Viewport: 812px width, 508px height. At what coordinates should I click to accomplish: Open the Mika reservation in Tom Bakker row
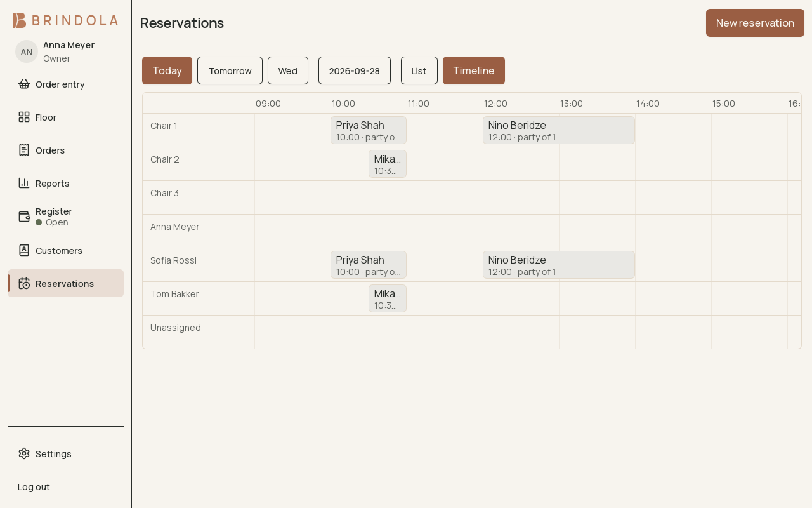[x=388, y=298]
